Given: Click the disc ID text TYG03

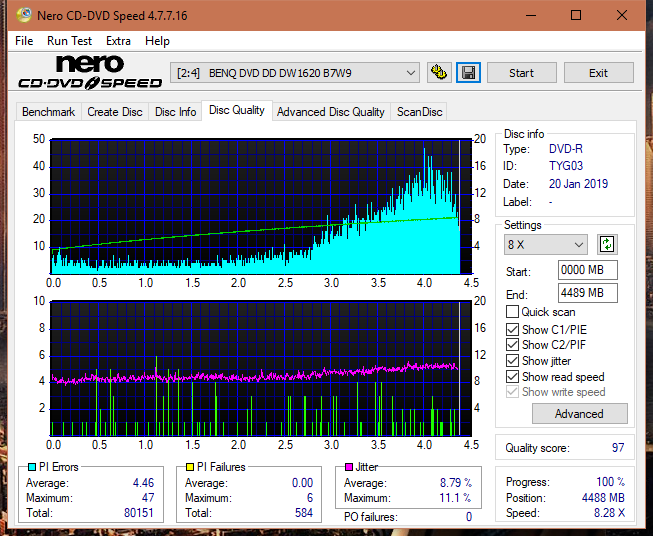Looking at the screenshot, I should (566, 166).
